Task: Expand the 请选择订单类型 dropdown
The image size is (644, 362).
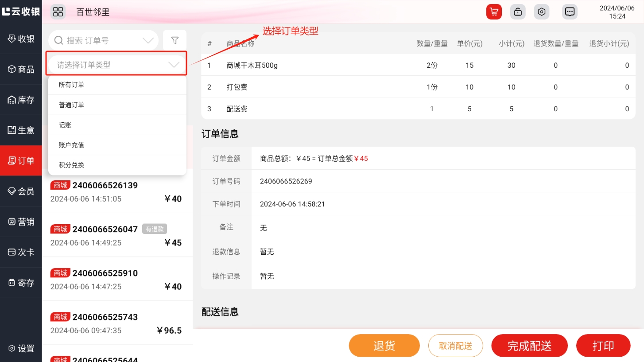Action: point(117,65)
